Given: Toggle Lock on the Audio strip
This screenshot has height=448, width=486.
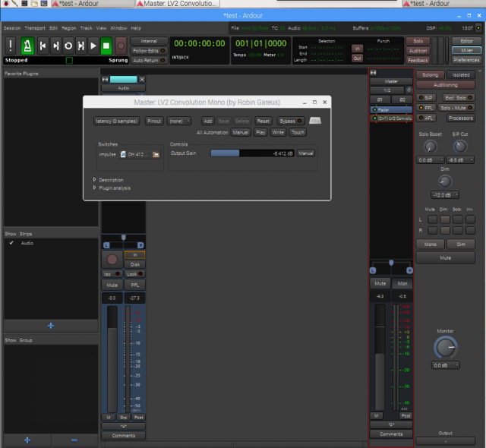Looking at the screenshot, I should [x=134, y=274].
